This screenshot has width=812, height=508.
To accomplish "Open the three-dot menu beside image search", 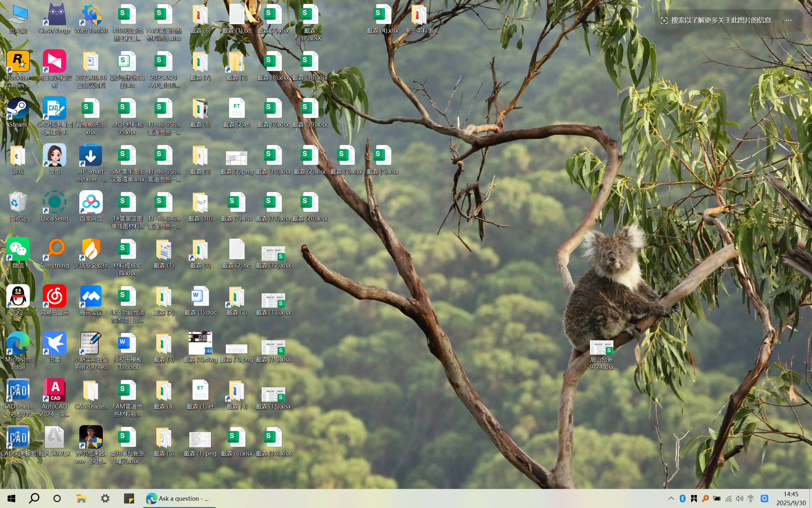I will (x=789, y=20).
